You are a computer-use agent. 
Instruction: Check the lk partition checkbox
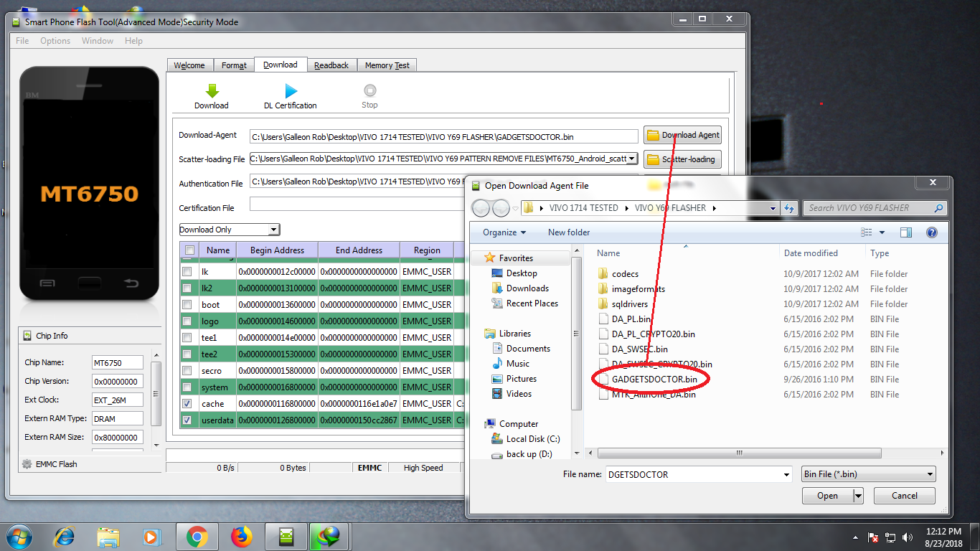tap(187, 272)
